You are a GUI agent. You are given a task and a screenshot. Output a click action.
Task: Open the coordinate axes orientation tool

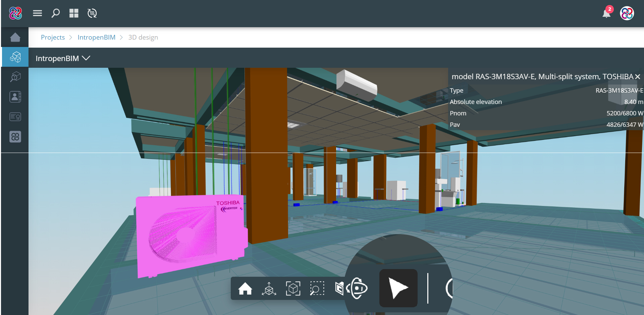pos(269,288)
